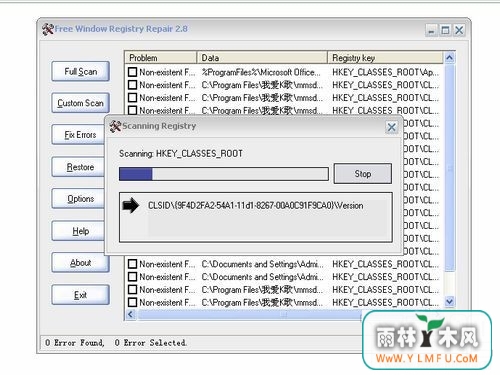Sort by the Problem column header
This screenshot has height=375, width=500.
point(161,58)
